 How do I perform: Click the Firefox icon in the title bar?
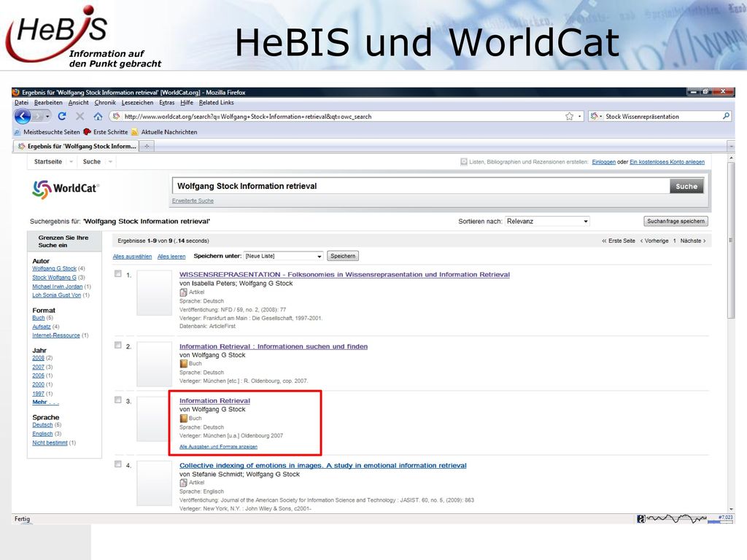16,93
